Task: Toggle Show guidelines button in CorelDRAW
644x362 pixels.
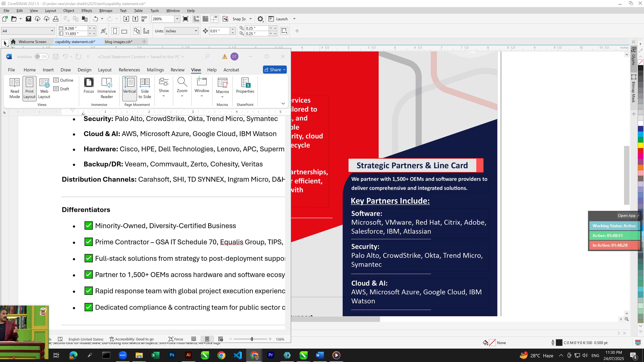Action: tap(214, 19)
